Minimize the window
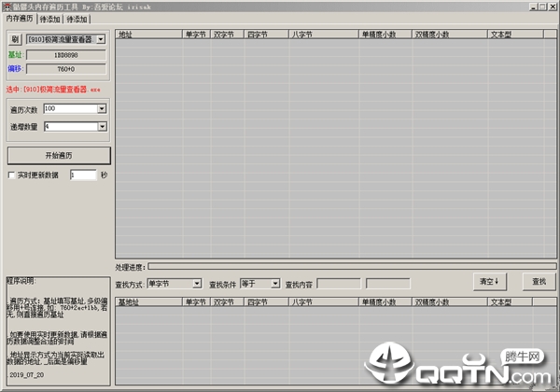560x392 pixels. tap(533, 7)
